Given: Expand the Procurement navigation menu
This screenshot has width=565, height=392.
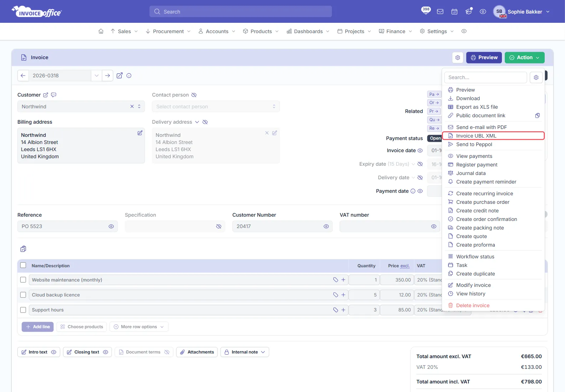Looking at the screenshot, I should pos(168,31).
